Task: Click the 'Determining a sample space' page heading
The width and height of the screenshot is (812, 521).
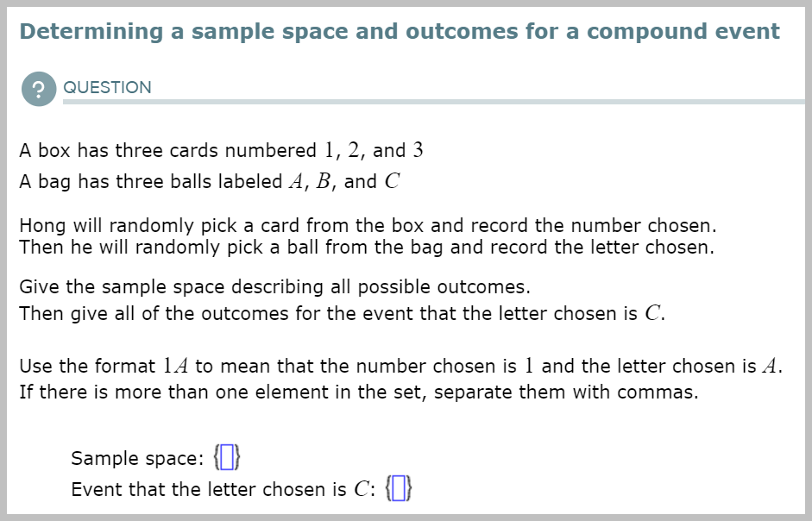Action: coord(400,32)
